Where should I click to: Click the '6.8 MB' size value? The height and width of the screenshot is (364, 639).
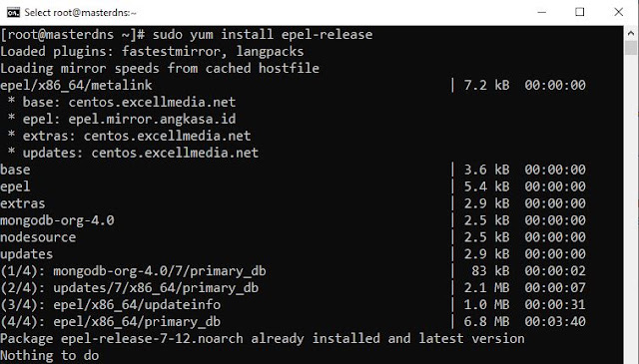click(486, 322)
